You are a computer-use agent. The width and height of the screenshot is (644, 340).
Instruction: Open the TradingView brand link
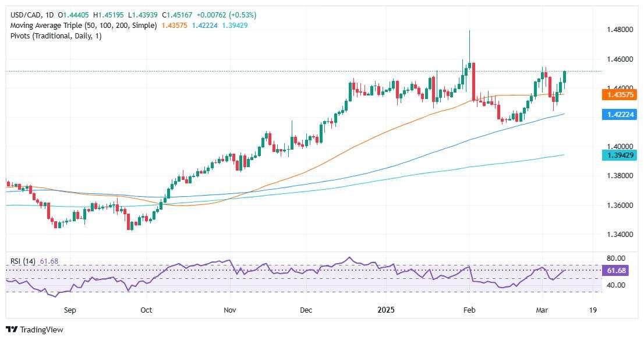pyautogui.click(x=34, y=330)
